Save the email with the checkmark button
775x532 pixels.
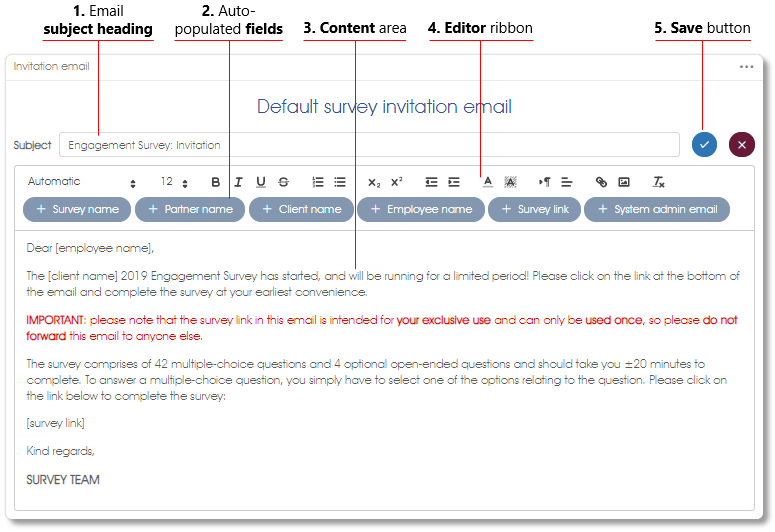click(x=704, y=145)
